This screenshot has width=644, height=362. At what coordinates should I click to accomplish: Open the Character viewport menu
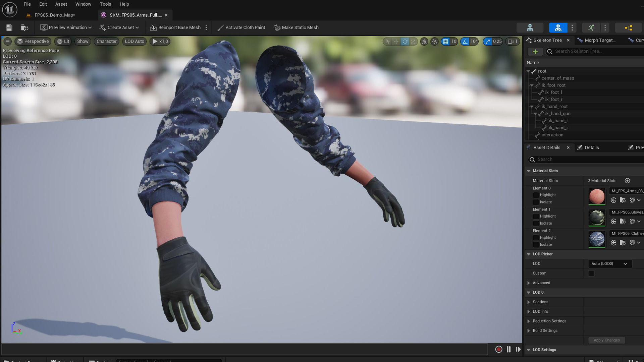107,41
